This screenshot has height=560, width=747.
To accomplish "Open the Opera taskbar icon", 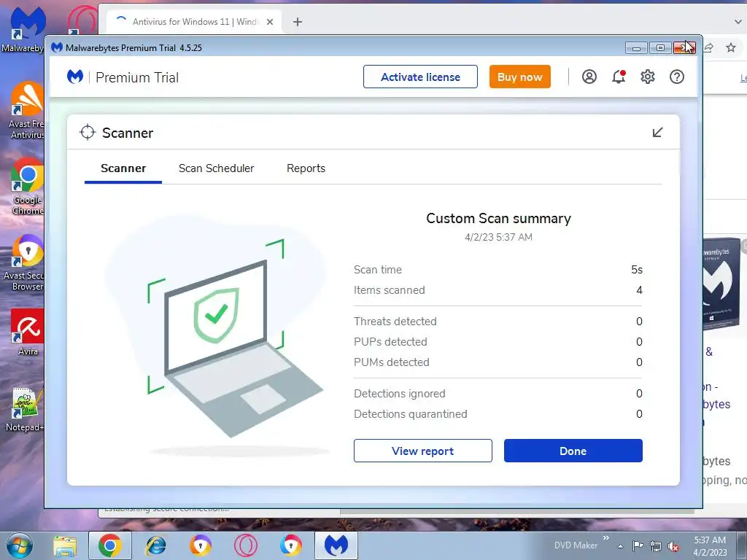I will (245, 546).
